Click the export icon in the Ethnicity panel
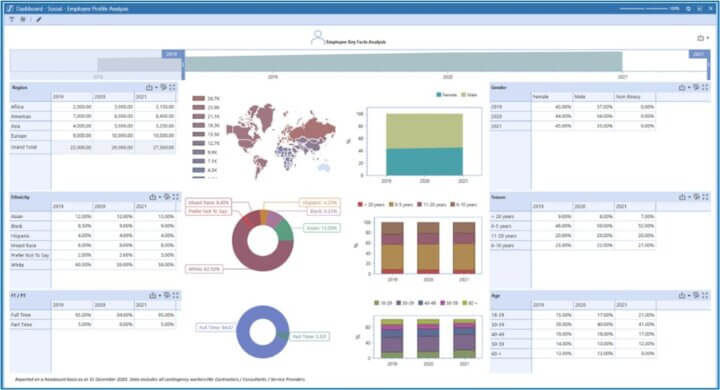Screen dimensions: 720x390 pyautogui.click(x=153, y=197)
